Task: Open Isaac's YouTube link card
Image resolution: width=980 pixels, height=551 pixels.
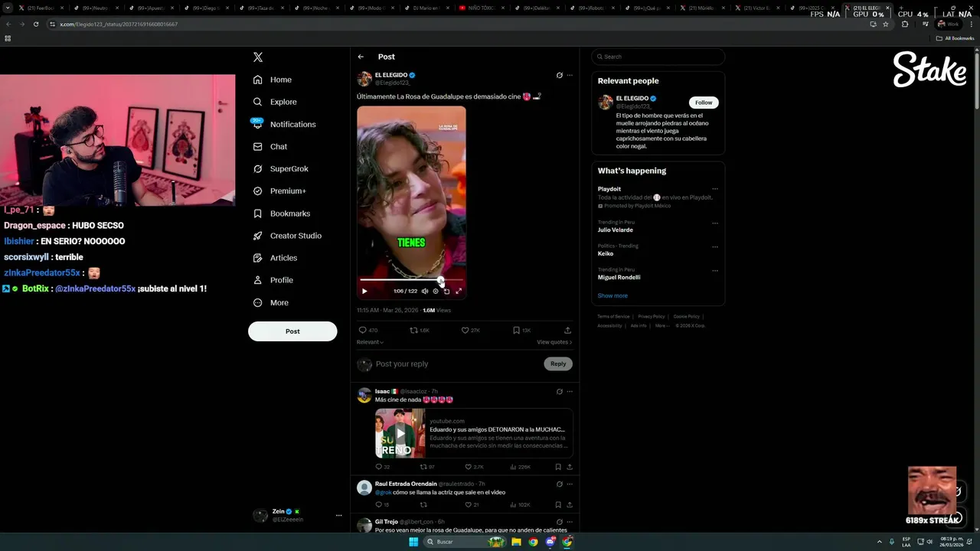Action: [474, 433]
